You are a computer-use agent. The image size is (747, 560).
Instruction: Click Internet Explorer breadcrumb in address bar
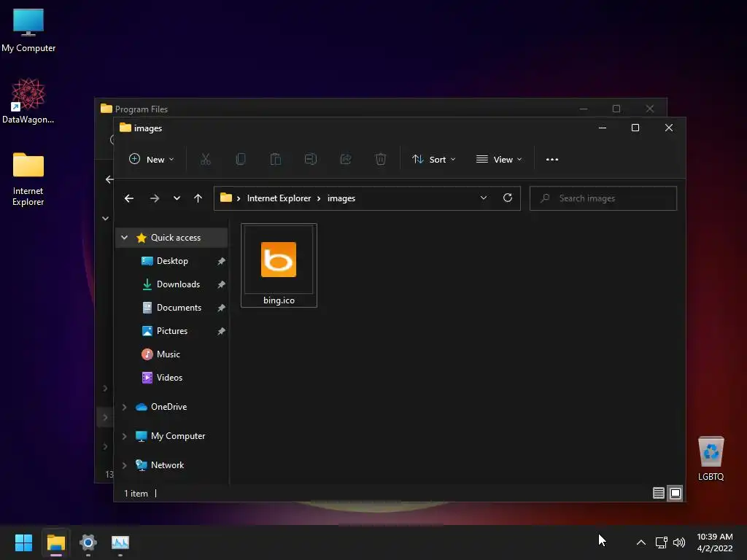pos(279,198)
